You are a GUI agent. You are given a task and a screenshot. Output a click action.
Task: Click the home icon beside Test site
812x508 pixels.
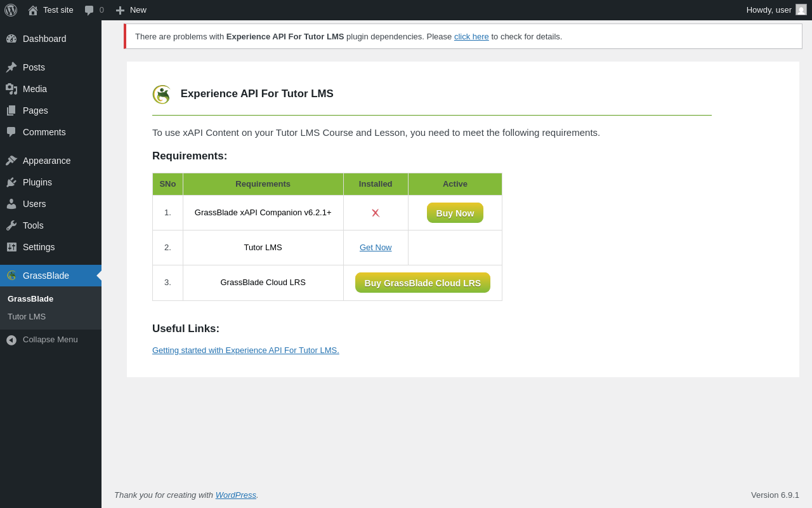pyautogui.click(x=33, y=10)
